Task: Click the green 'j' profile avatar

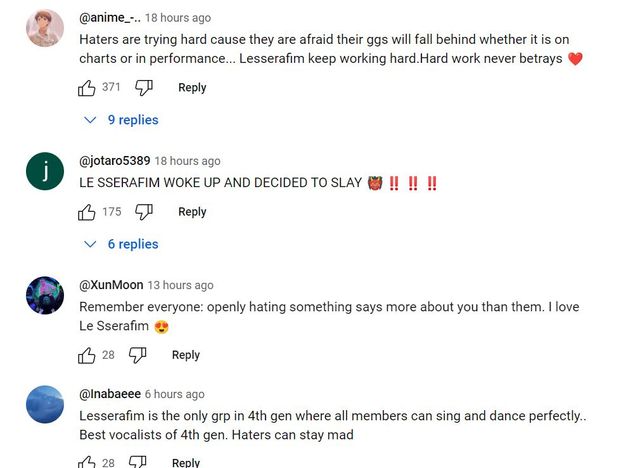Action: click(x=45, y=171)
